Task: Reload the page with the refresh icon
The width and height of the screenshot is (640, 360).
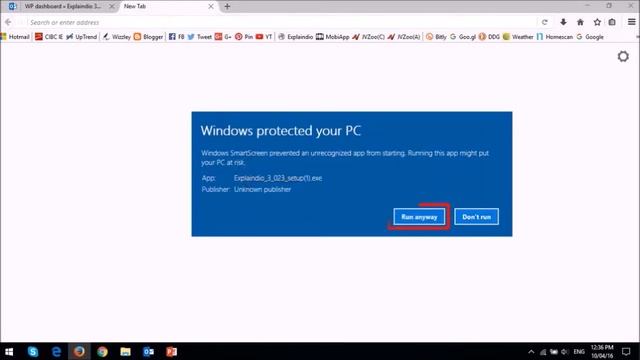Action: coord(544,22)
